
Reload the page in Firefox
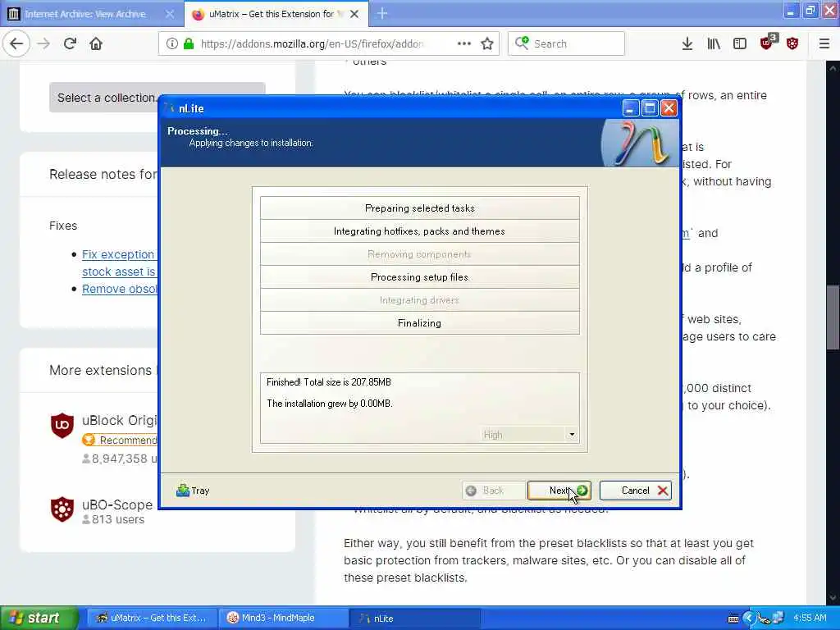[70, 43]
